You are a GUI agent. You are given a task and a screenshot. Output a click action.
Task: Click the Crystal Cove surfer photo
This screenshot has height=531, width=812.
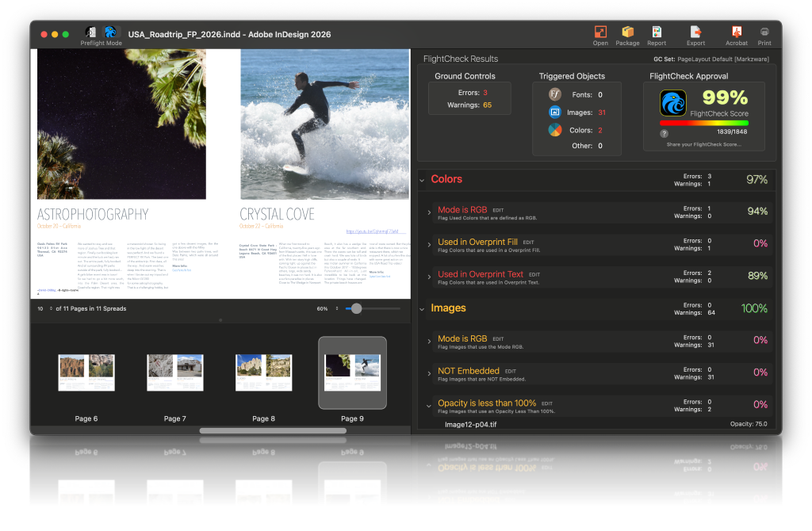(x=324, y=124)
